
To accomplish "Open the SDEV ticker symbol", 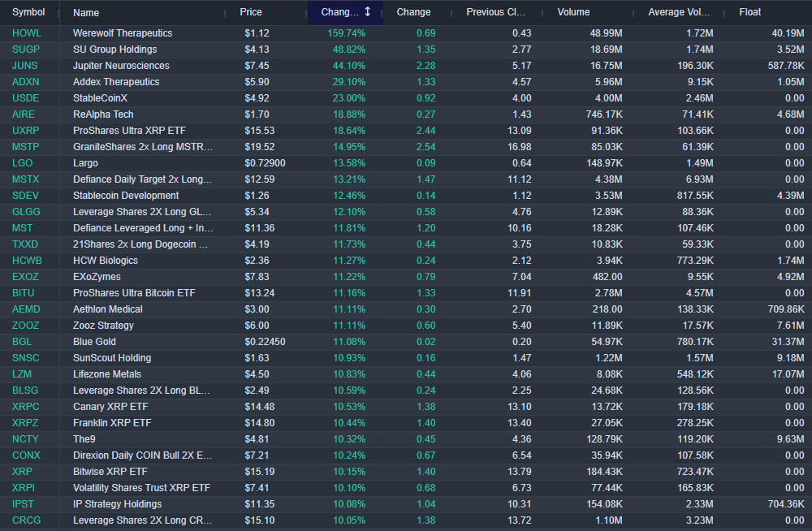I will point(25,196).
